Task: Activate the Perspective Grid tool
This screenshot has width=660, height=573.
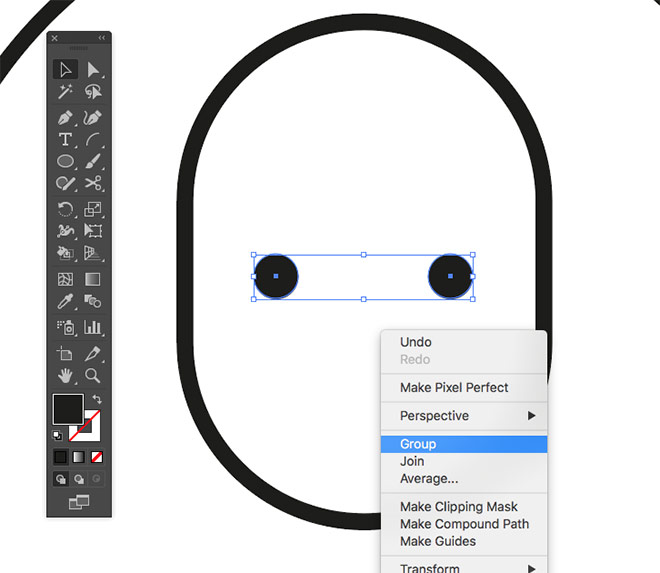Action: [93, 253]
